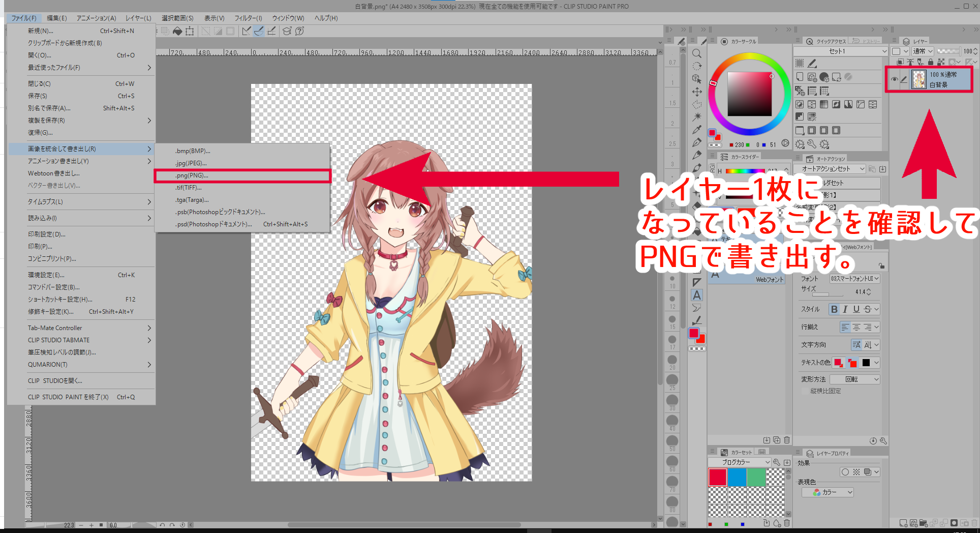Image resolution: width=980 pixels, height=533 pixels.
Task: Click the scale/transform icon in command bar
Action: 190,31
